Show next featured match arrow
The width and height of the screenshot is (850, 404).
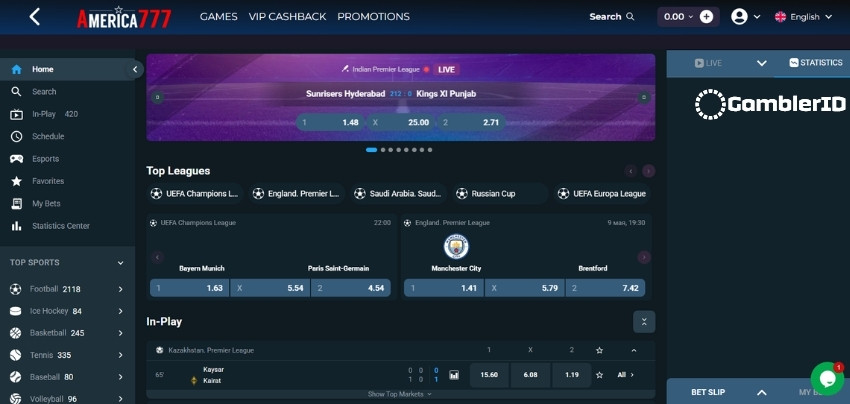pos(644,257)
